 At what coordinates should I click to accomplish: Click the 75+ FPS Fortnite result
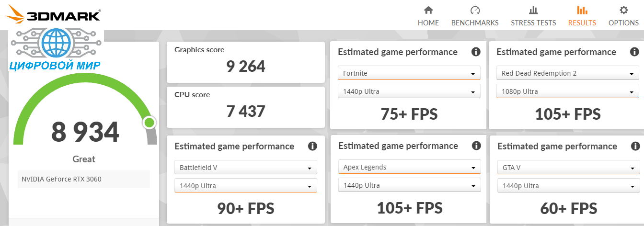click(409, 114)
